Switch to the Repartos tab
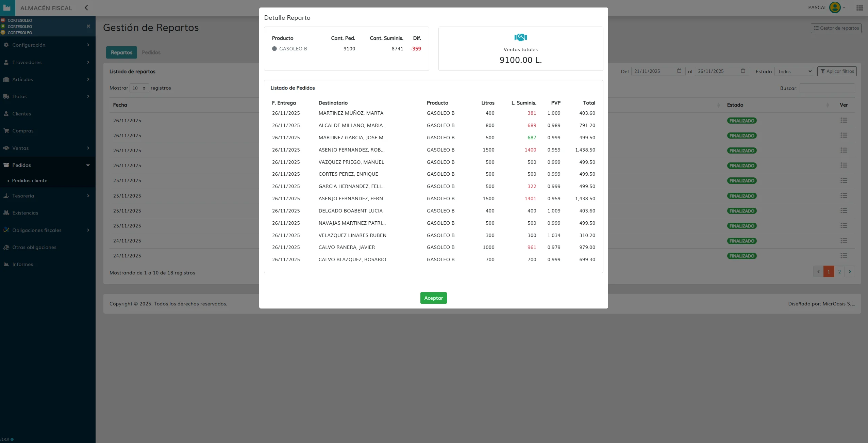868x443 pixels. point(121,52)
